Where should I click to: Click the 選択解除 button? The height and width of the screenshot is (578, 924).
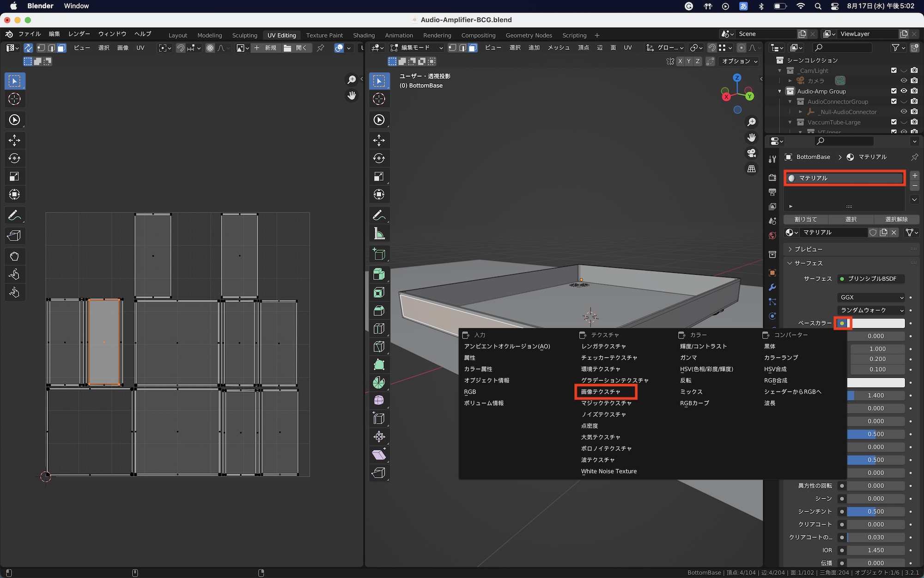896,219
